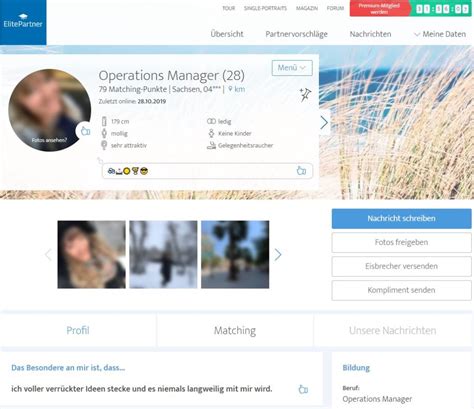Image resolution: width=474 pixels, height=409 pixels.
Task: Like the profile picture with thumbs-up
Action: (x=85, y=131)
